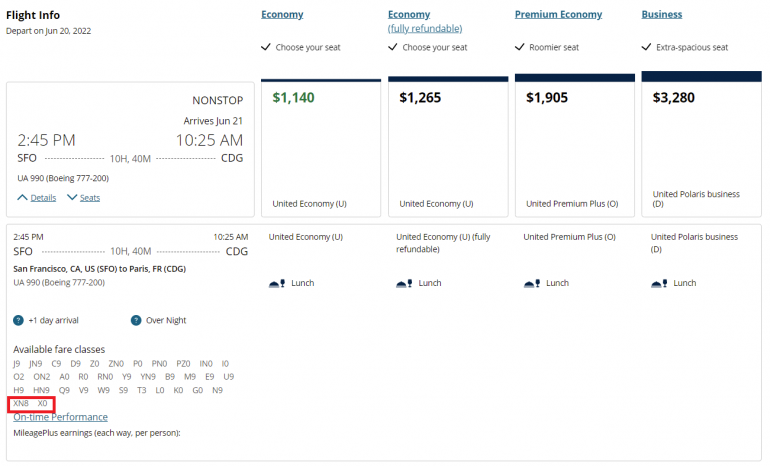Open the Economy (fully refundable) header link

click(409, 15)
